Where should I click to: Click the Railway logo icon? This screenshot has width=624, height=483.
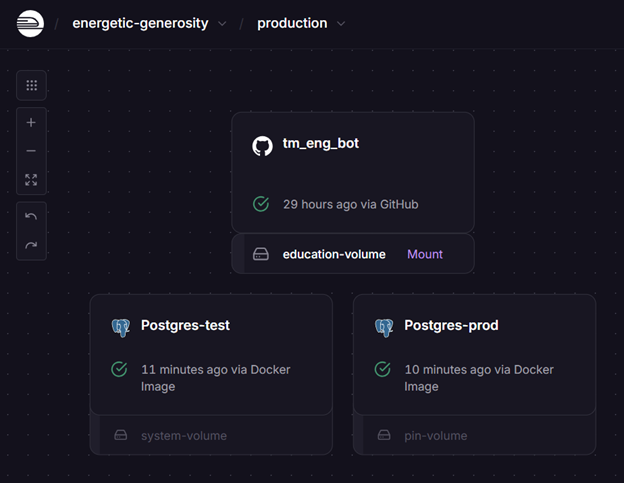pos(30,23)
